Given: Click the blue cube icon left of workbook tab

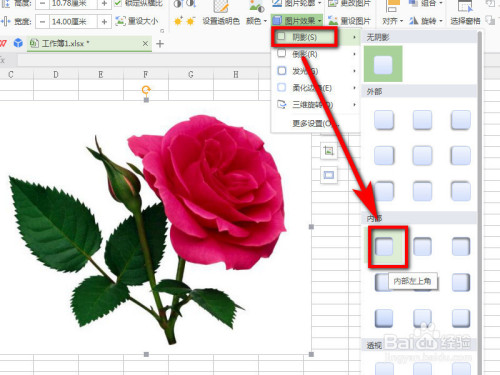Looking at the screenshot, I should point(18,43).
